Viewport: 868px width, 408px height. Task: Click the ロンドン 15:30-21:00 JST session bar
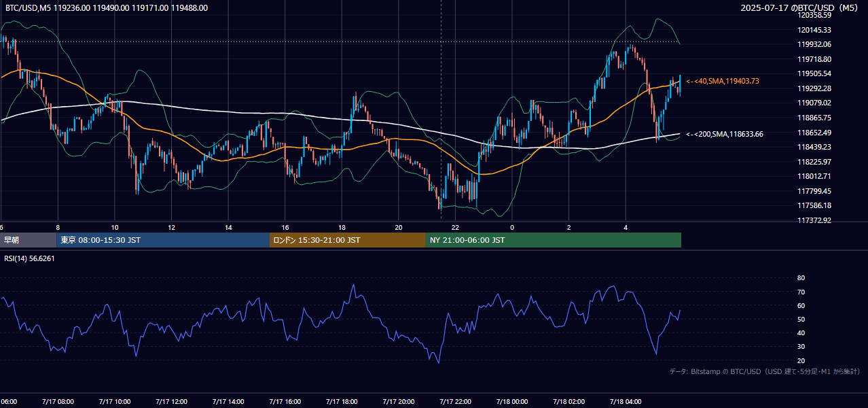(x=348, y=240)
